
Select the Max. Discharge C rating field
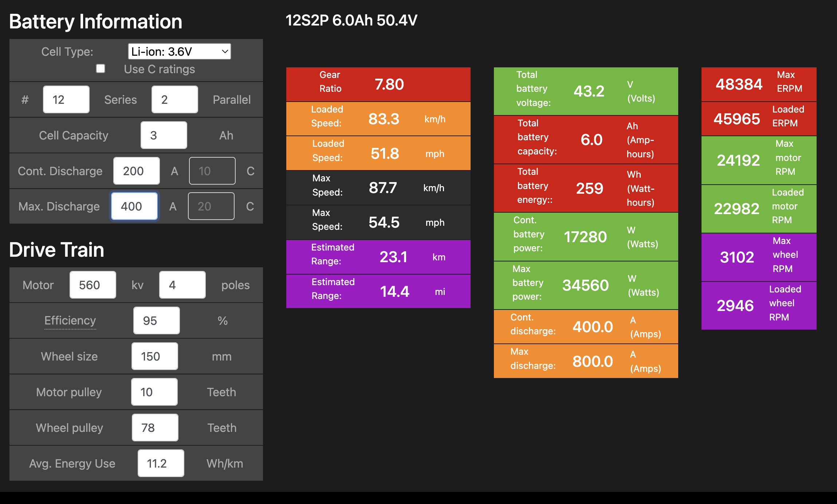211,206
